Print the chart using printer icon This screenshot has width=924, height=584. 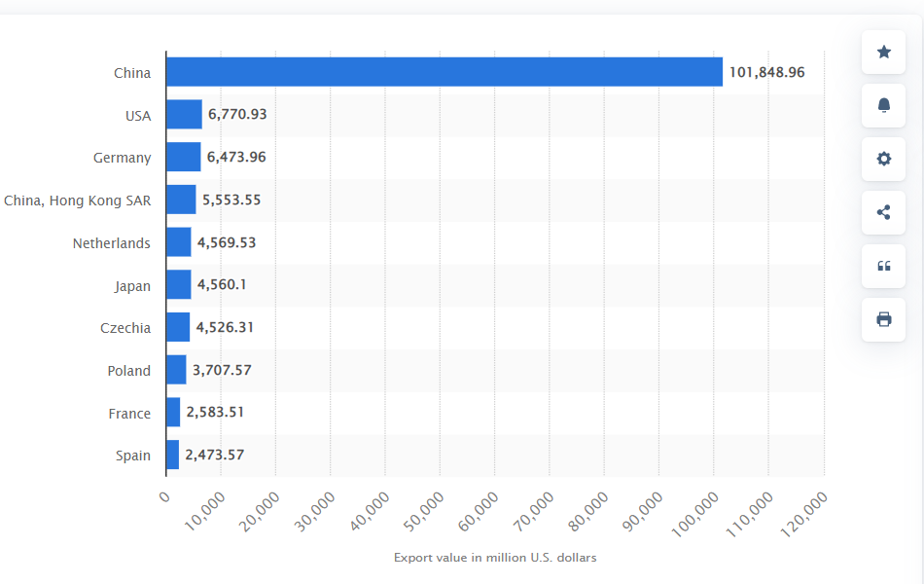883,319
